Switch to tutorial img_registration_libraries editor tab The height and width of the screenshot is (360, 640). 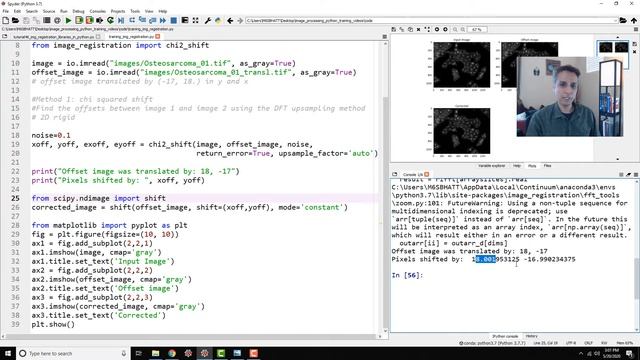coord(53,37)
